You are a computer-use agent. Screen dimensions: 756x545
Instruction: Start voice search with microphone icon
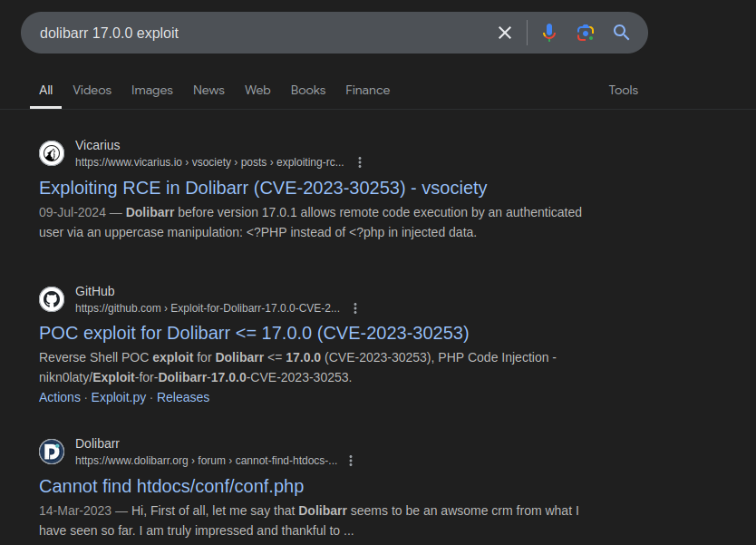(x=548, y=33)
